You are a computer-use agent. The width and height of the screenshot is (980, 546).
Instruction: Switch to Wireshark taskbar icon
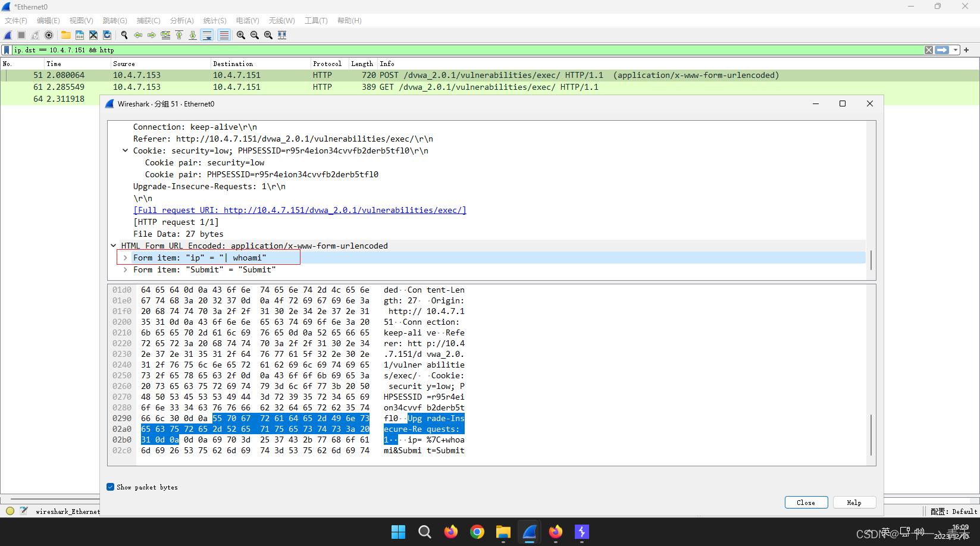click(x=530, y=532)
